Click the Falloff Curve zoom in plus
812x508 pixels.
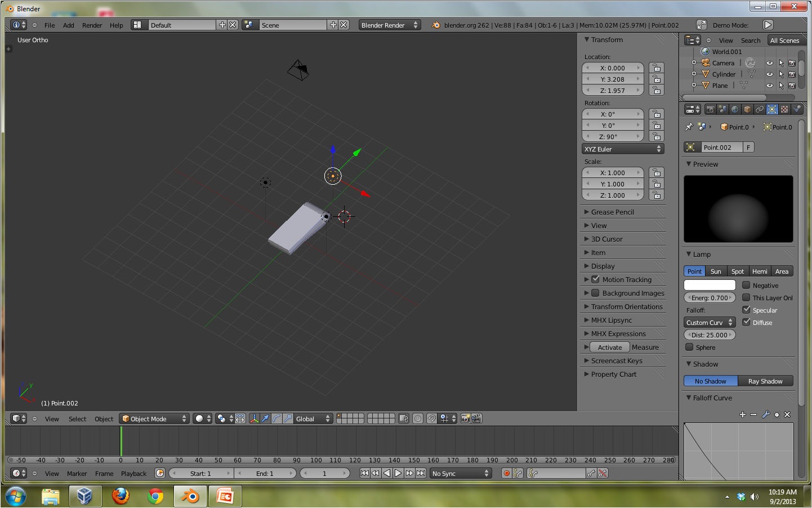[x=743, y=415]
